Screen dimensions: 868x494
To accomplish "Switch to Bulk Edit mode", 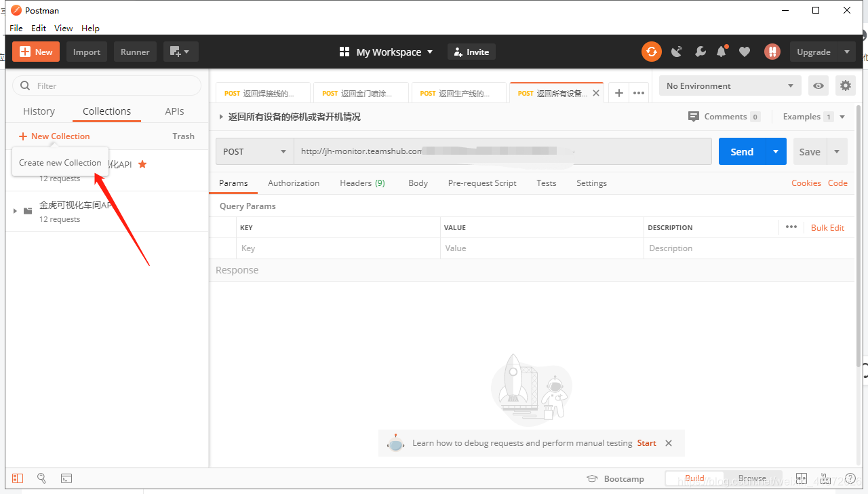I will point(827,228).
